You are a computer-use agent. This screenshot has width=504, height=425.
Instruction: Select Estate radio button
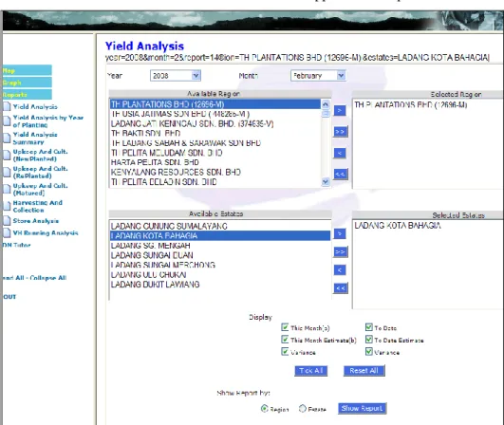pyautogui.click(x=303, y=409)
